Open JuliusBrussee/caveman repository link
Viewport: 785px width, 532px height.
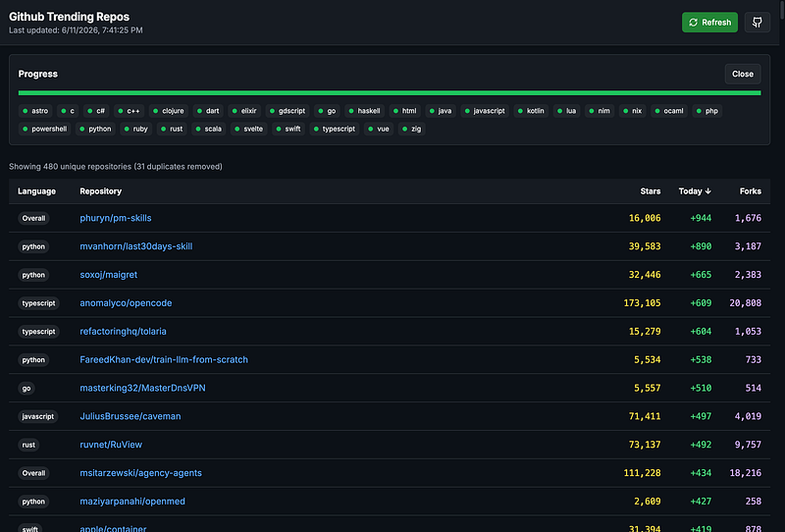131,416
